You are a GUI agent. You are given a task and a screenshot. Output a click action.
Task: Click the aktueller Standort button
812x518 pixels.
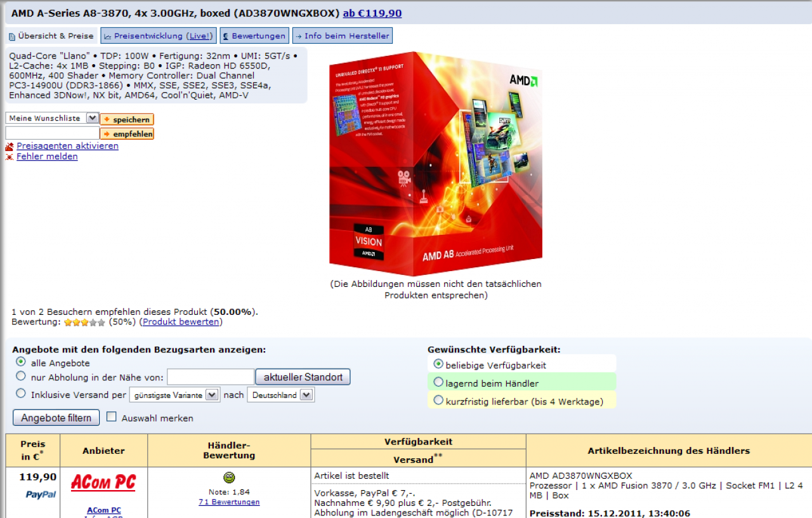pos(303,377)
